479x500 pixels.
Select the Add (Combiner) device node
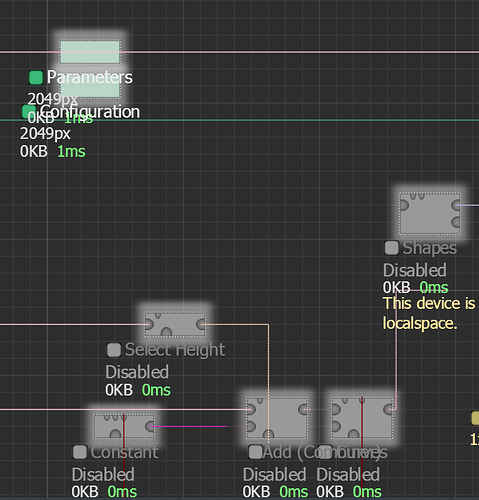[x=277, y=418]
